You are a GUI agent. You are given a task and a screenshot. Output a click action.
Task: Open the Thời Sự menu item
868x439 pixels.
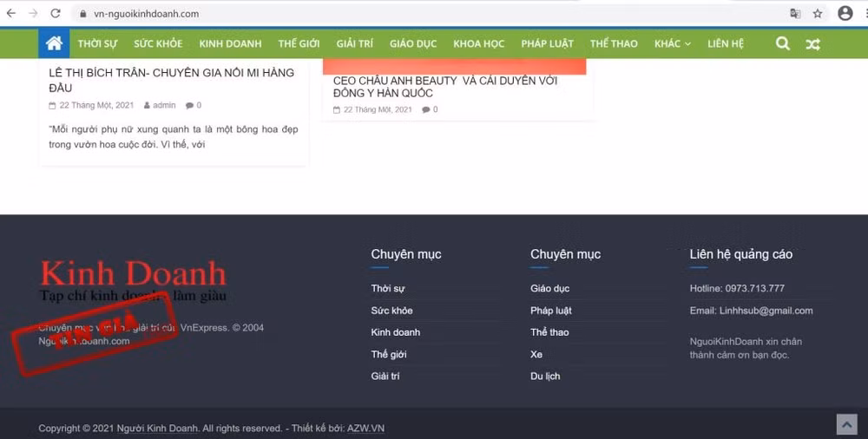(97, 43)
